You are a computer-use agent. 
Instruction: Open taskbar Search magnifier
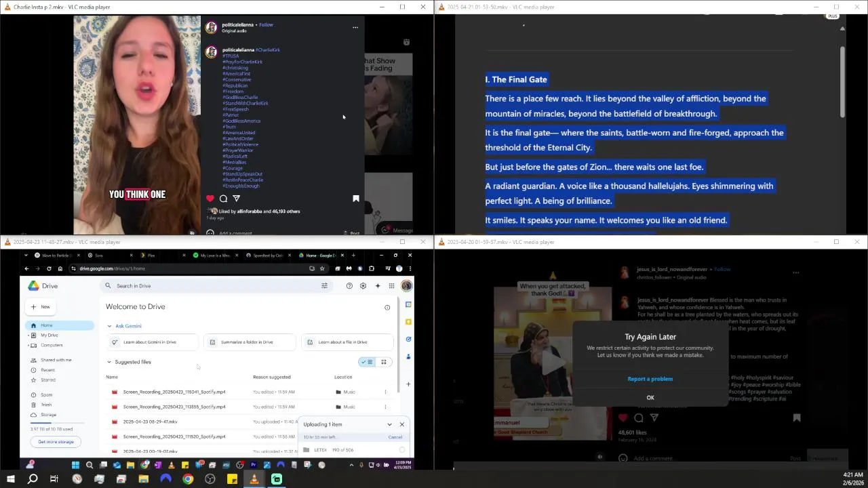(33, 479)
